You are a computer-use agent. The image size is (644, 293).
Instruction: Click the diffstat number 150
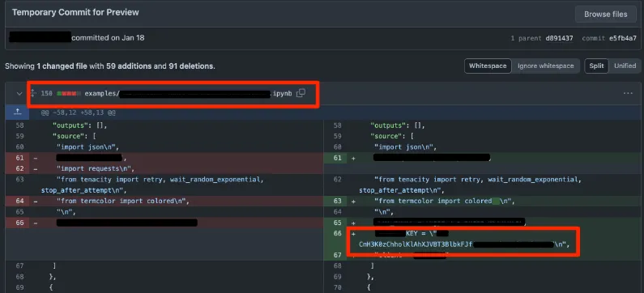(x=46, y=94)
